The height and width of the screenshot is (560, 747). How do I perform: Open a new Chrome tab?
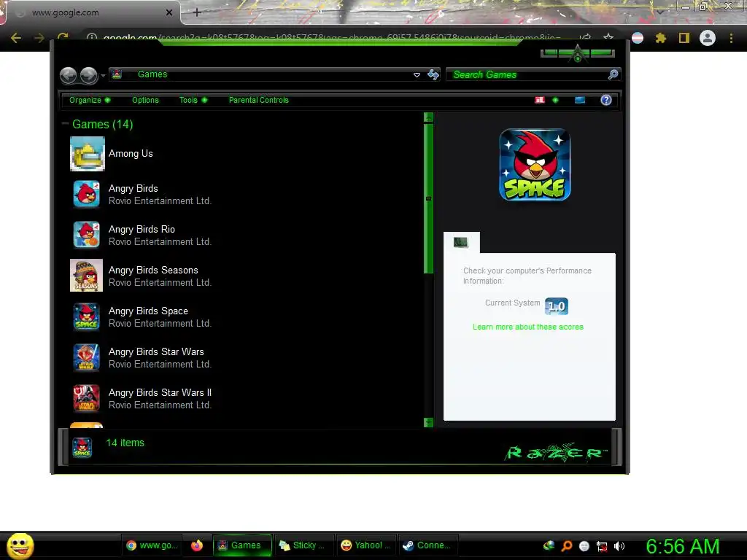pyautogui.click(x=197, y=12)
